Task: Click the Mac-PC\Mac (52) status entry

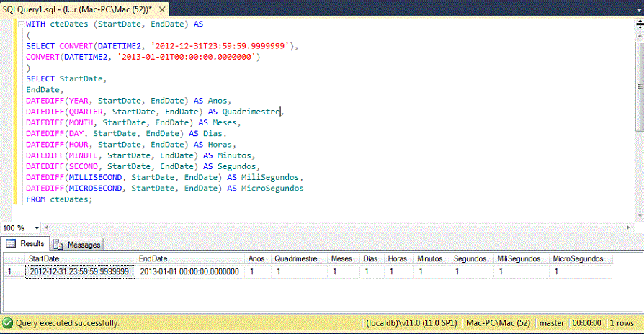Action: tap(498, 323)
